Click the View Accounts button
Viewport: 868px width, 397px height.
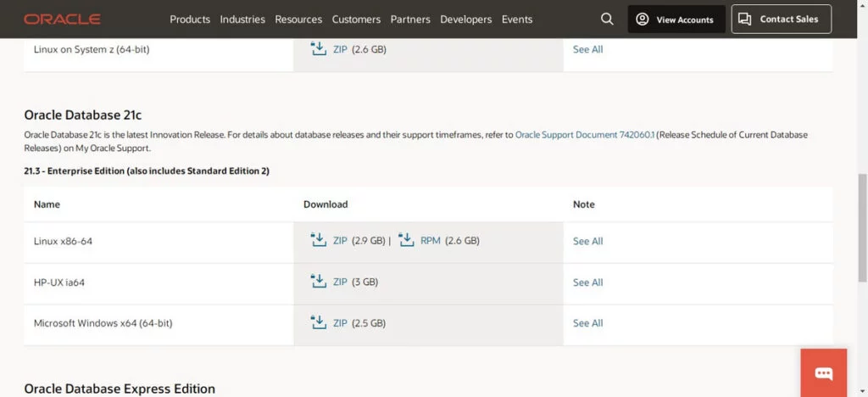click(x=676, y=20)
